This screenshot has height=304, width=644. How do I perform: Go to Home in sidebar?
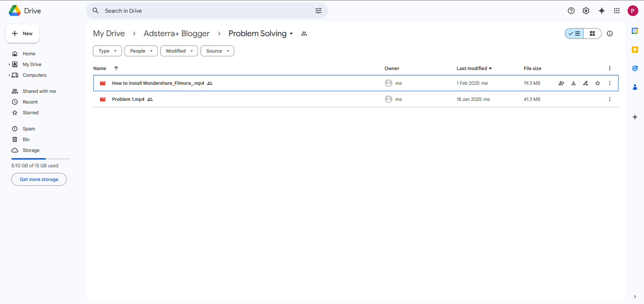coord(29,54)
